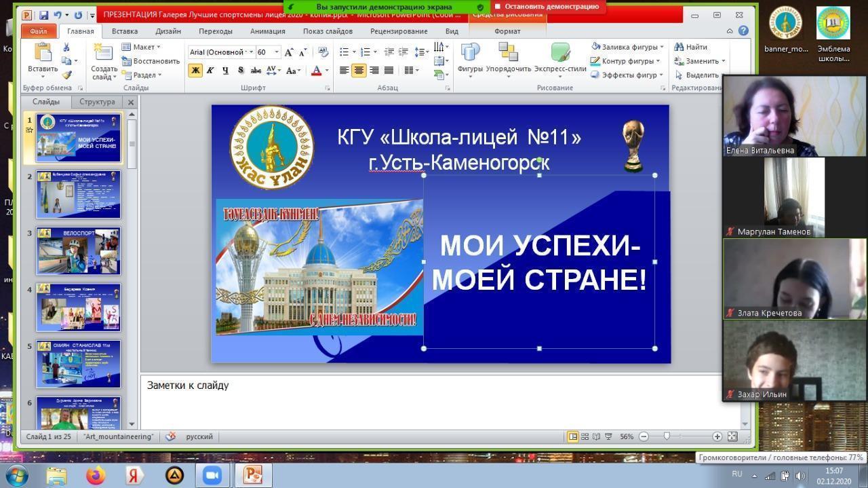Click the Найти find button
Viewport: 868px width, 488px height.
[x=691, y=47]
